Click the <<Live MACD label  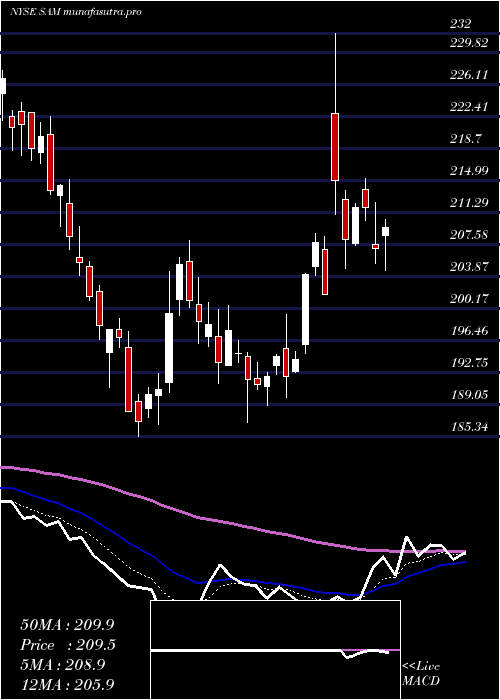click(421, 674)
